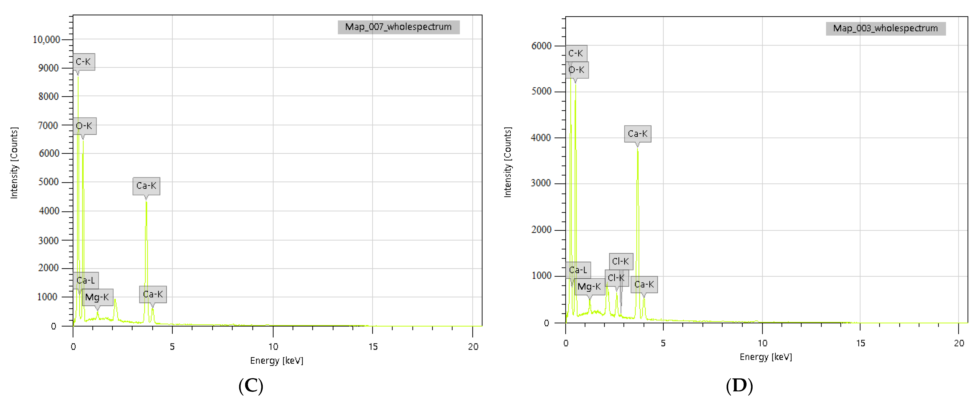Click the Energy [keV] axis title of chart C
The width and height of the screenshot is (980, 401).
tap(276, 360)
